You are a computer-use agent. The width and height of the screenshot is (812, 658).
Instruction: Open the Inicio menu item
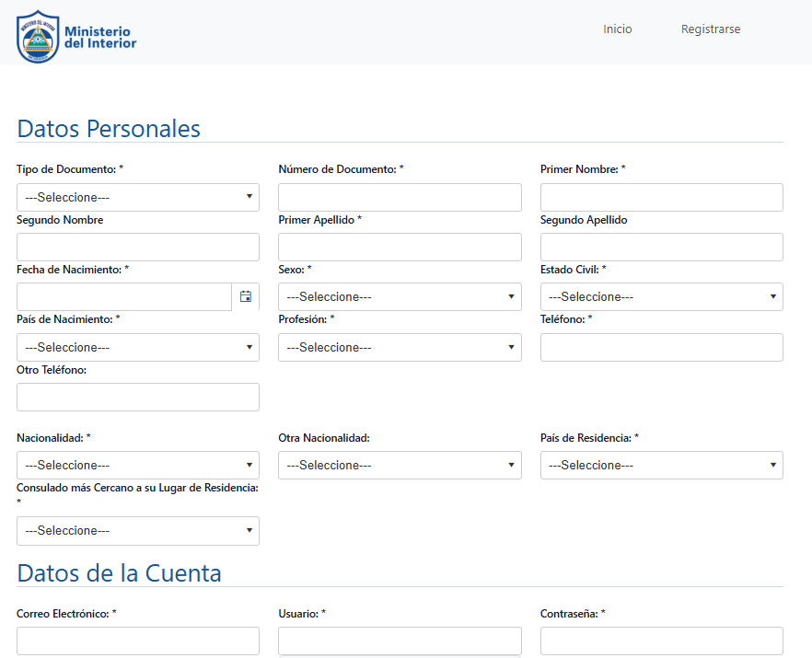pyautogui.click(x=617, y=29)
